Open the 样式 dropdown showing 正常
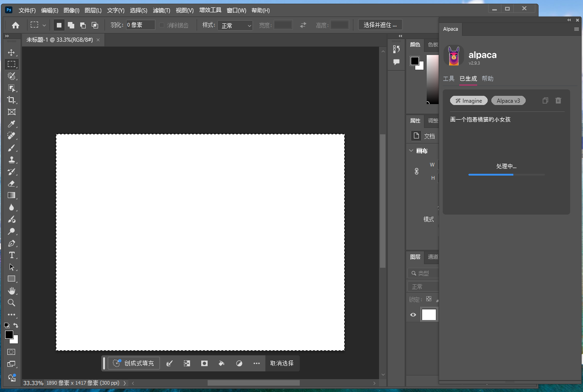 (x=235, y=25)
